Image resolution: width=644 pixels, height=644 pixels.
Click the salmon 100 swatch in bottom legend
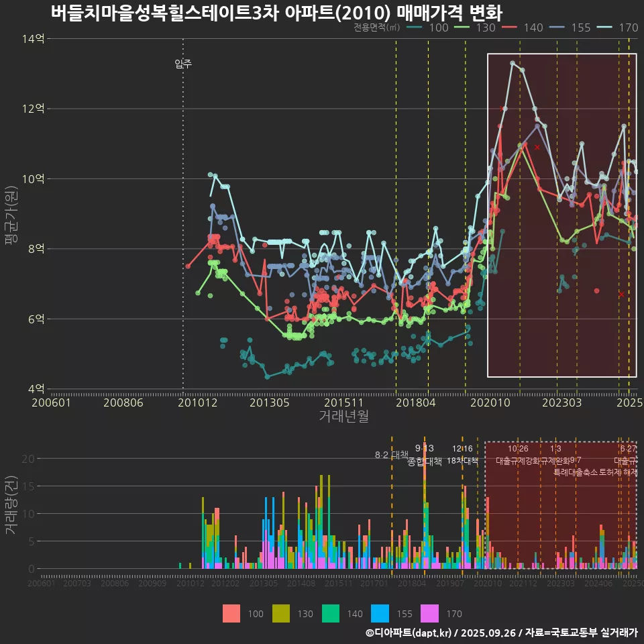pyautogui.click(x=231, y=614)
